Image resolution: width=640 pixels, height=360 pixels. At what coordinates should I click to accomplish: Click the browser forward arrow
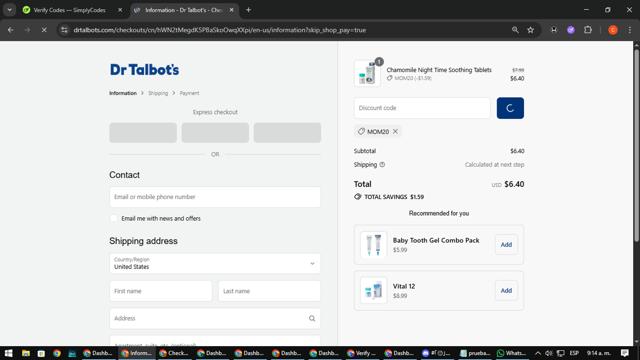(27, 30)
